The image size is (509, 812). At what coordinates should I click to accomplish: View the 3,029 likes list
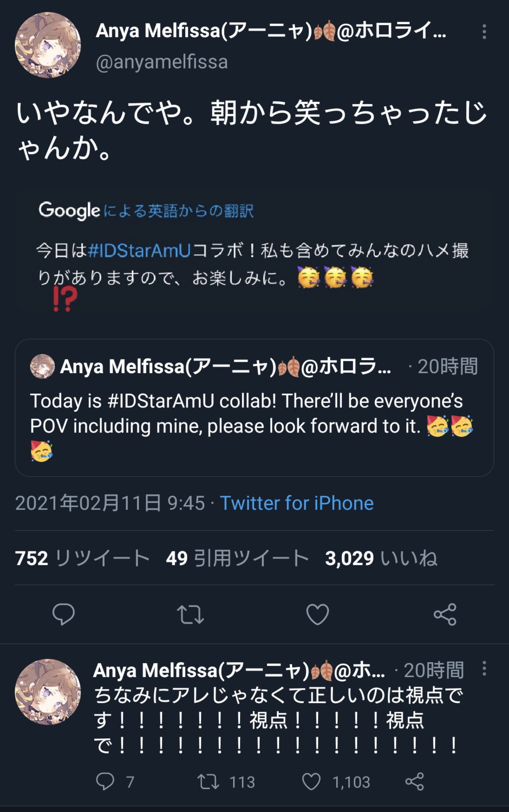coord(381,558)
